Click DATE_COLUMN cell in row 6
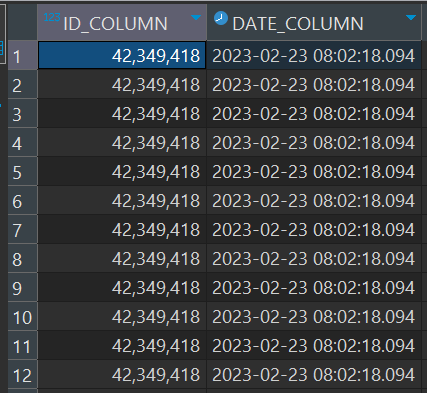This screenshot has height=393, width=427. 314,200
